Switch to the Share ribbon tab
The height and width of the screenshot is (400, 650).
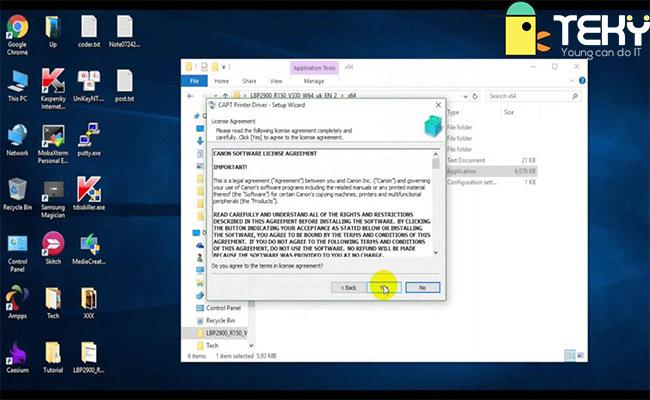(249, 81)
